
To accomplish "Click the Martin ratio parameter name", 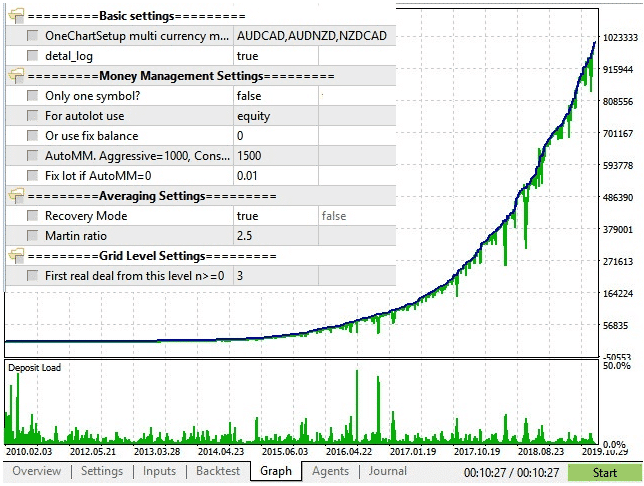I will pos(76,236).
